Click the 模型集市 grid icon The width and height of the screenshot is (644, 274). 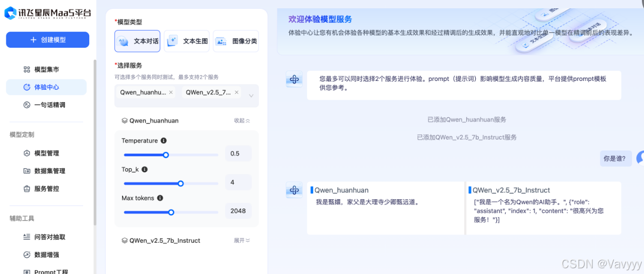(27, 70)
